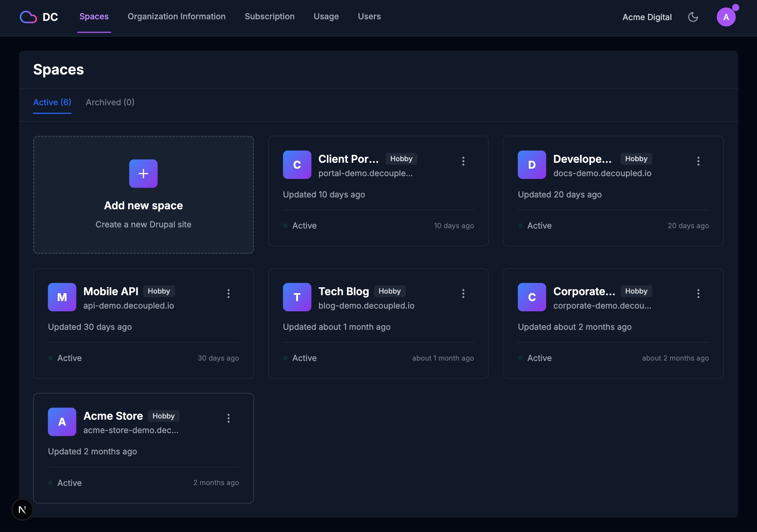This screenshot has height=532, width=757.
Task: Open the Subscription page
Action: (x=269, y=17)
